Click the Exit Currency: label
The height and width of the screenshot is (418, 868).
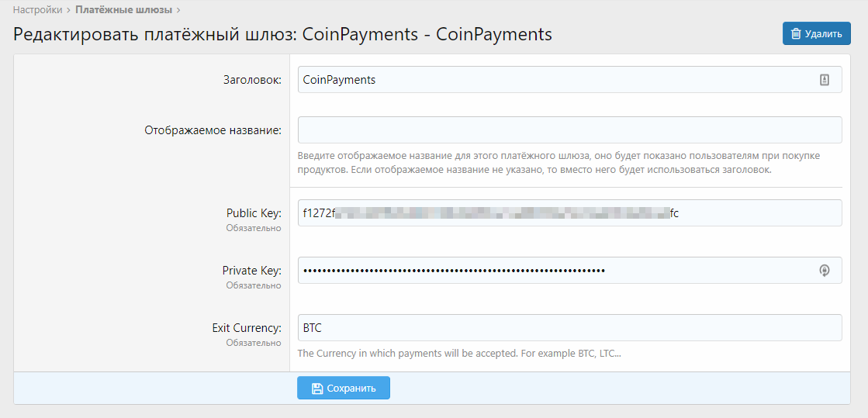coord(246,328)
